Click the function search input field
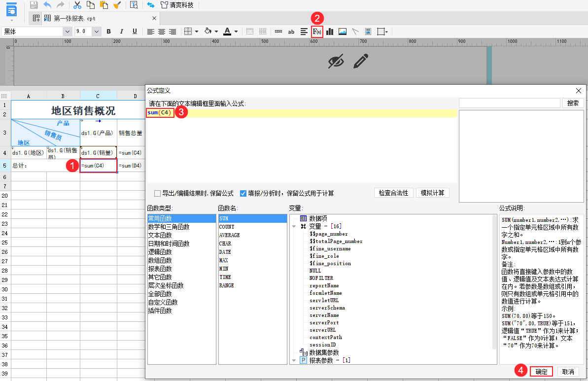Screen dimensions: 588x381 (509, 103)
